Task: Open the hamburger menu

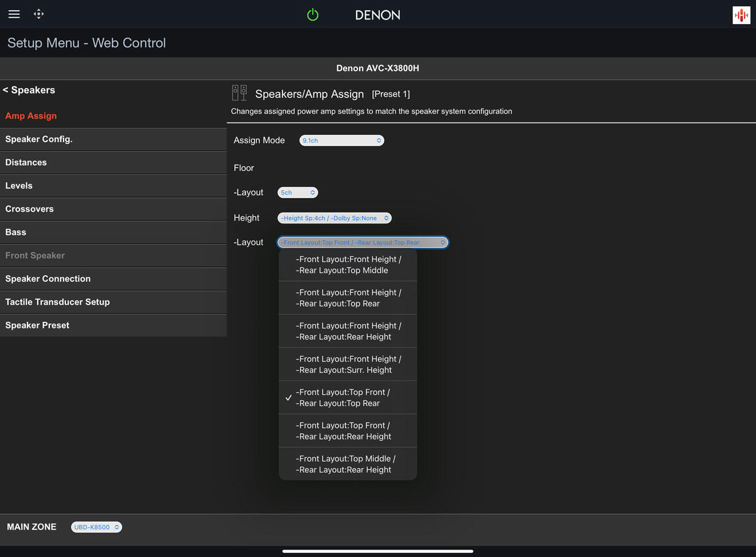Action: coord(14,14)
